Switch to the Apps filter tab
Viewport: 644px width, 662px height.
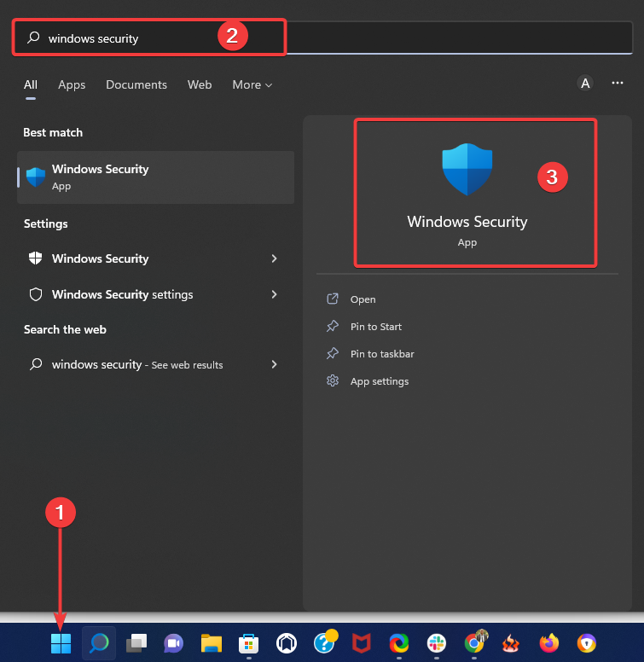(x=72, y=84)
